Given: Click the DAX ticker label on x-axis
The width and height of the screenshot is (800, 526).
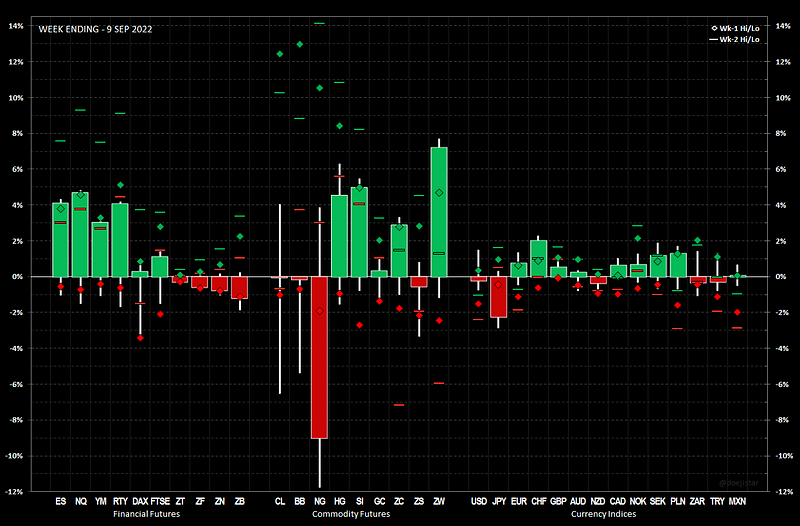Looking at the screenshot, I should pos(140,500).
